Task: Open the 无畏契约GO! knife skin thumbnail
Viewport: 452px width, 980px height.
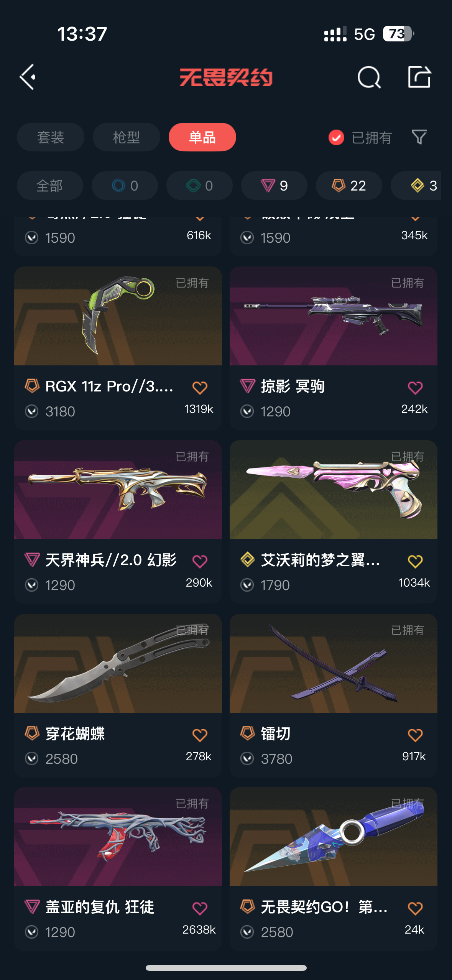Action: click(x=334, y=837)
